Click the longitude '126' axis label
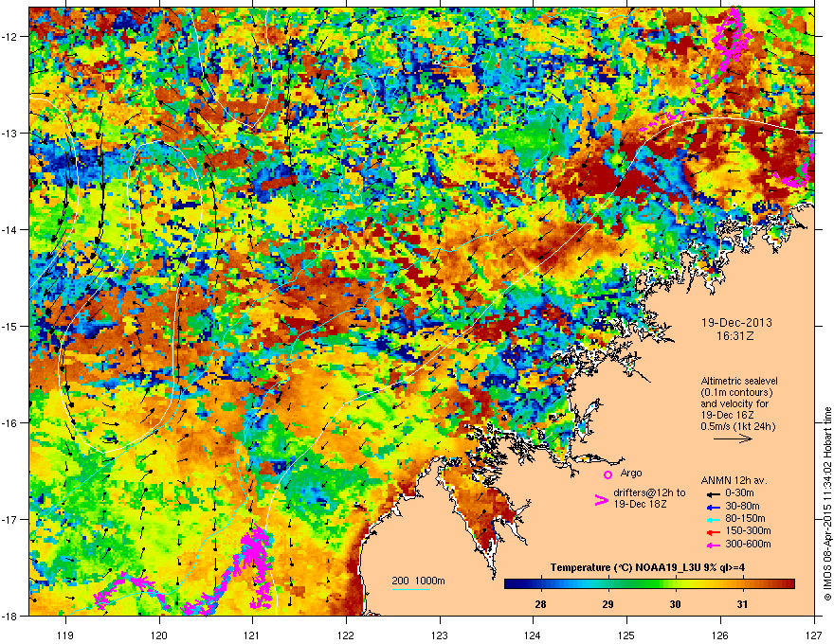834x644 pixels. pos(720,635)
